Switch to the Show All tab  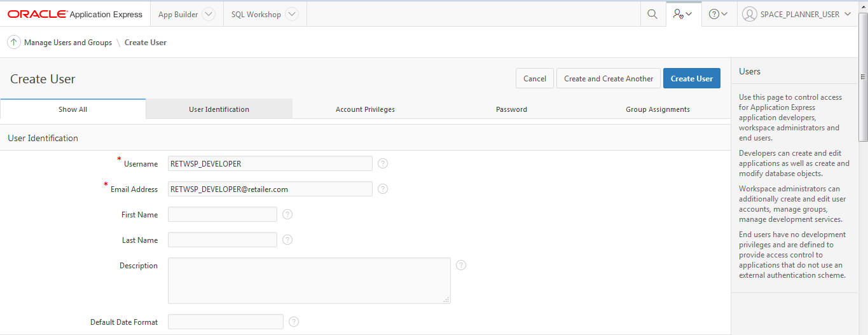(73, 109)
